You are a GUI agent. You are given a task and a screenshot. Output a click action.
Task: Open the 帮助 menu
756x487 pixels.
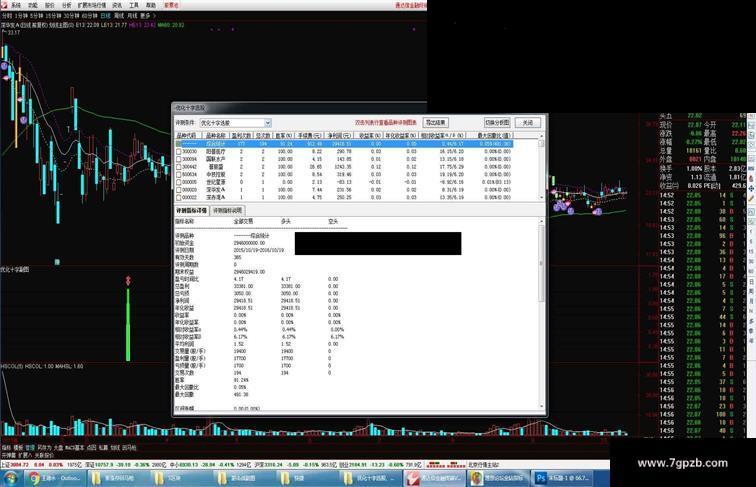pos(151,5)
